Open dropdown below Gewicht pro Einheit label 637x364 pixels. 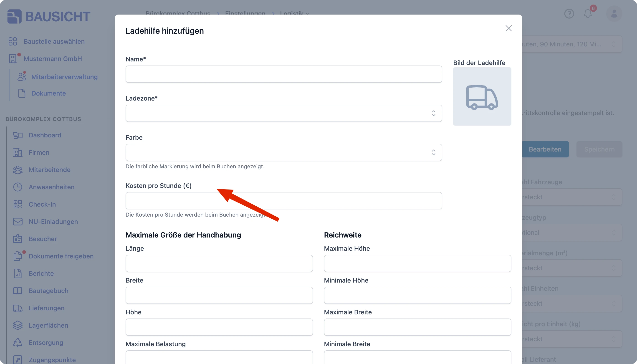tap(572, 339)
